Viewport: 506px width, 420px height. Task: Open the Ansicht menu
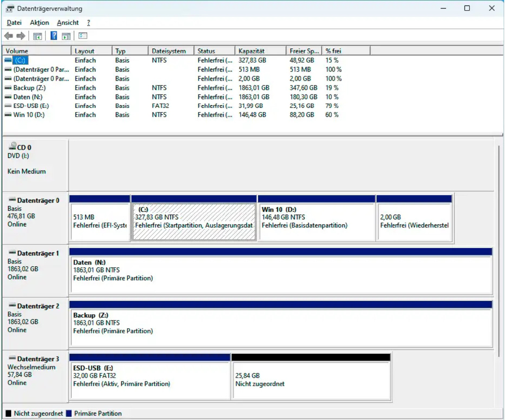(68, 23)
